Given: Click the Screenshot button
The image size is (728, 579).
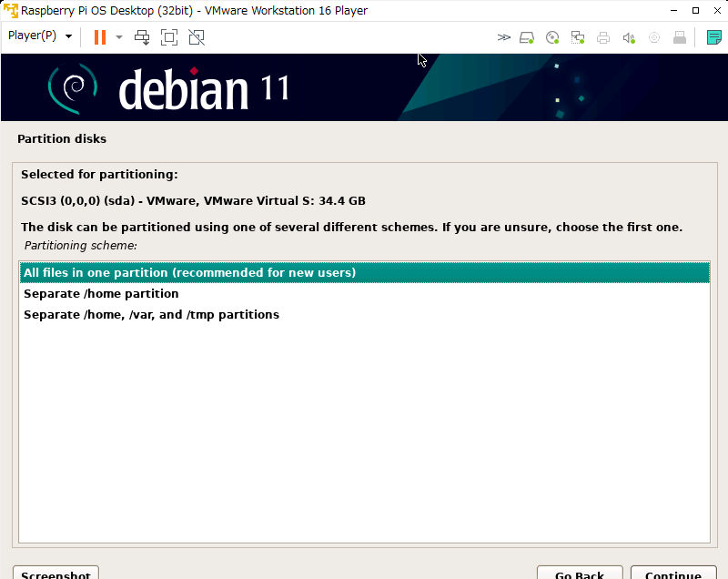Looking at the screenshot, I should 56,573.
